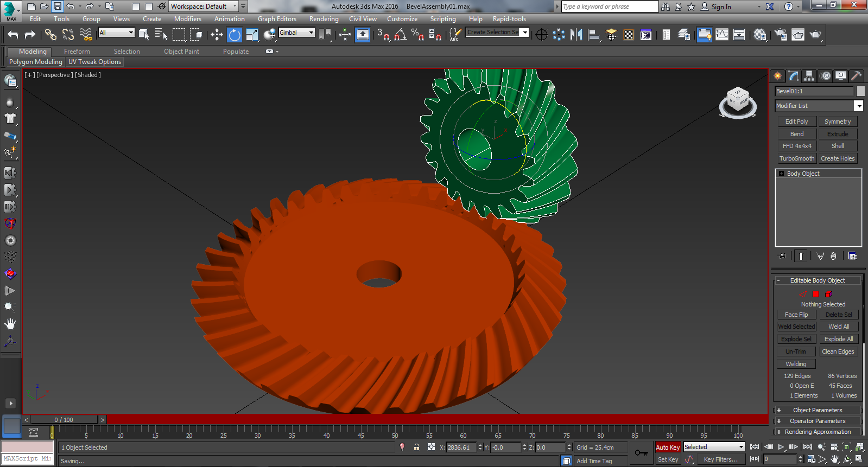868x467 pixels.
Task: Switch to the Freeform ribbon tab
Action: coord(77,52)
